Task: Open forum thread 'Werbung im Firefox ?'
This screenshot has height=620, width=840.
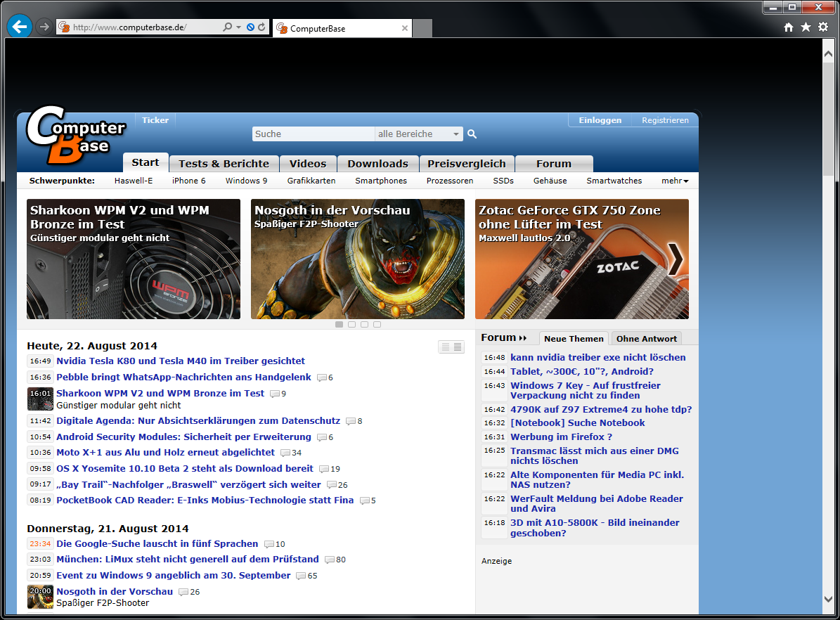Action: (561, 437)
